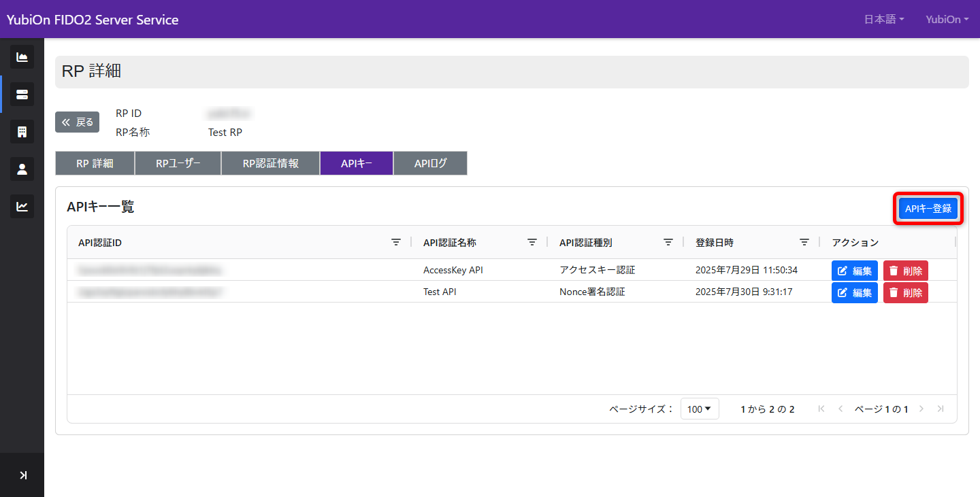Sort by the API認証名称 column header

(450, 242)
